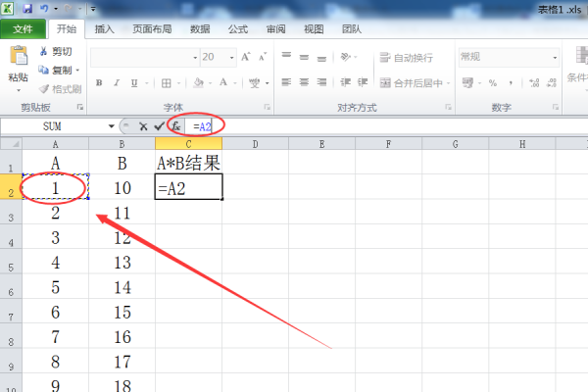Click the fill color bucket icon
The image size is (588, 392).
point(198,83)
